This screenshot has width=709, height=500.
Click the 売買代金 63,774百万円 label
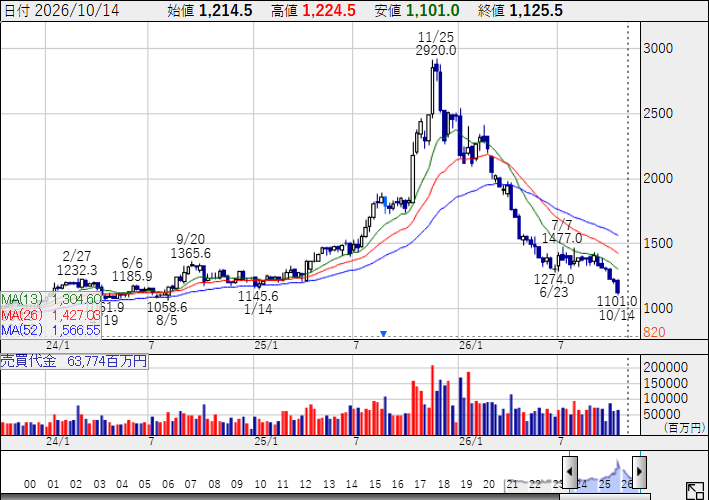(74, 361)
